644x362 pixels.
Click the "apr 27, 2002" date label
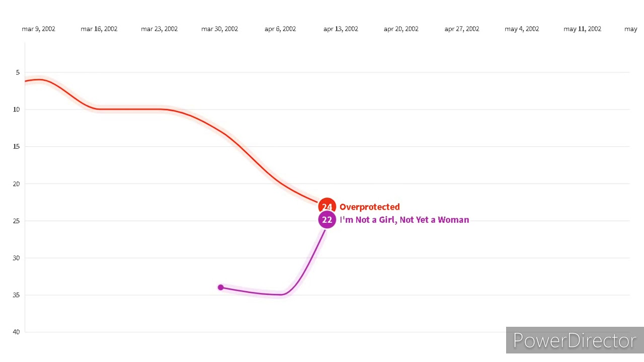pyautogui.click(x=461, y=29)
